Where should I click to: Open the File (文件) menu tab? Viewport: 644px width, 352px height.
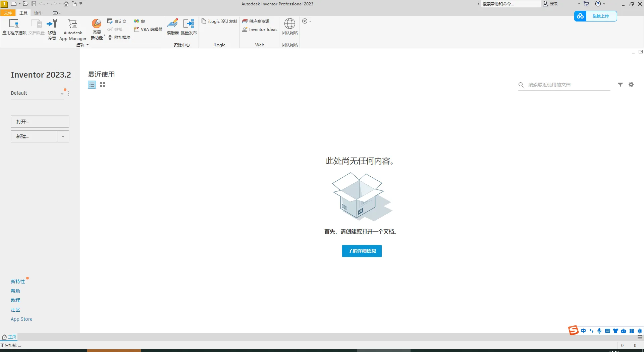tap(8, 13)
